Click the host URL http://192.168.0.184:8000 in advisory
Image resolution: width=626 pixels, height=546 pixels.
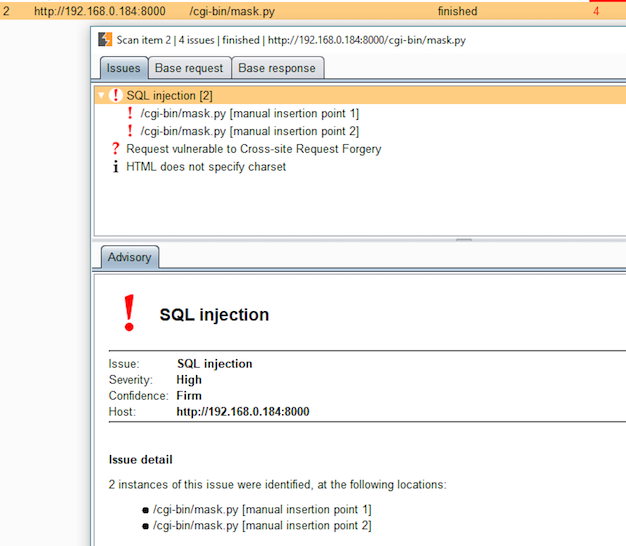243,412
